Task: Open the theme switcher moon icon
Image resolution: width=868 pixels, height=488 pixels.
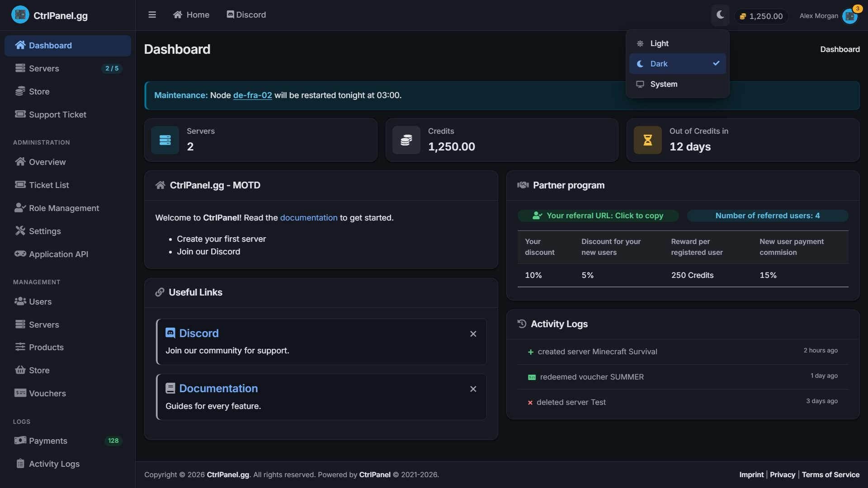Action: click(720, 15)
